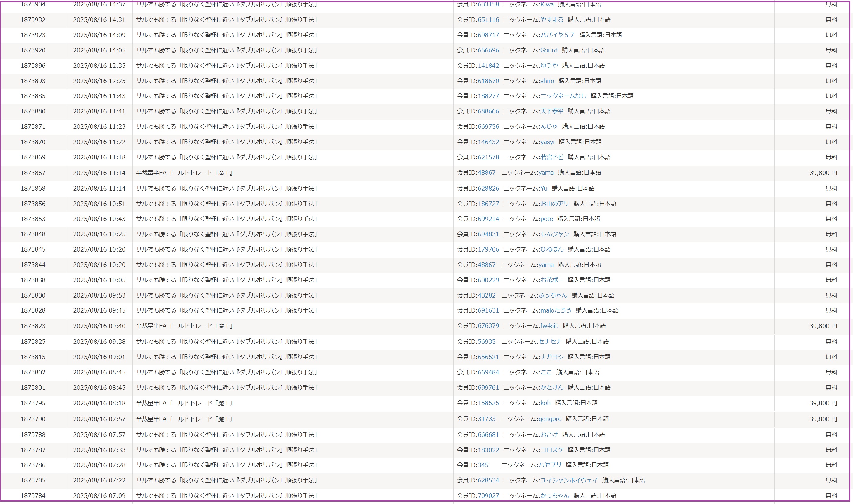
Task: Open nickname yasyi link
Action: tap(547, 142)
